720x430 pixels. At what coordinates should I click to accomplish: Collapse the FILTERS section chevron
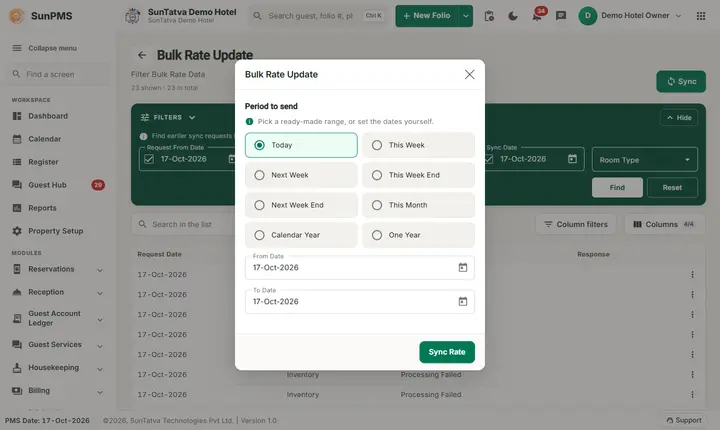(192, 118)
